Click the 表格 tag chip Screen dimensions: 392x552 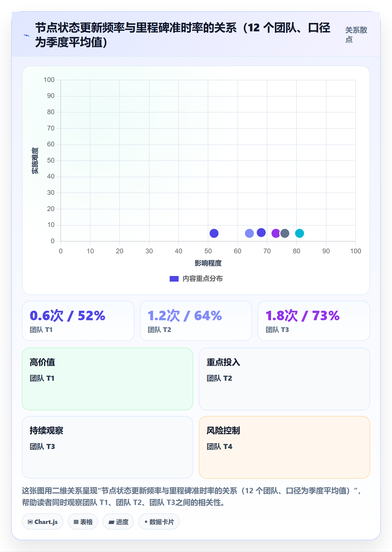click(83, 522)
